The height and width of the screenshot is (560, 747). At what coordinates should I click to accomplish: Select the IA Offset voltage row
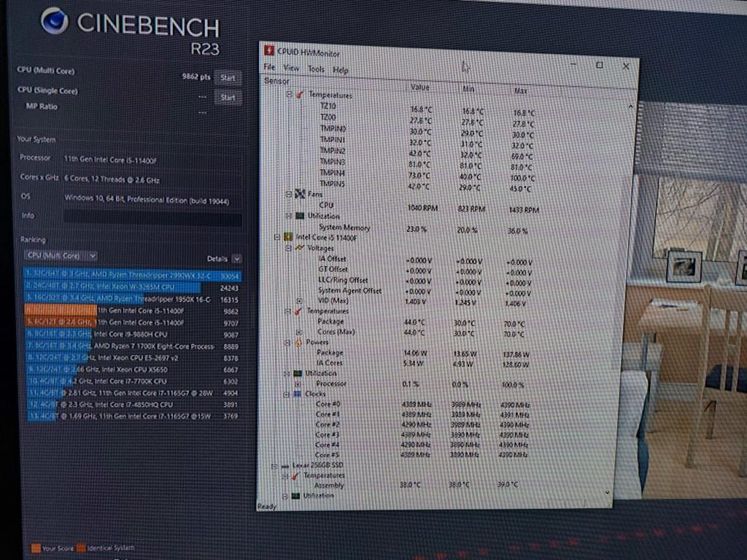pos(425,260)
